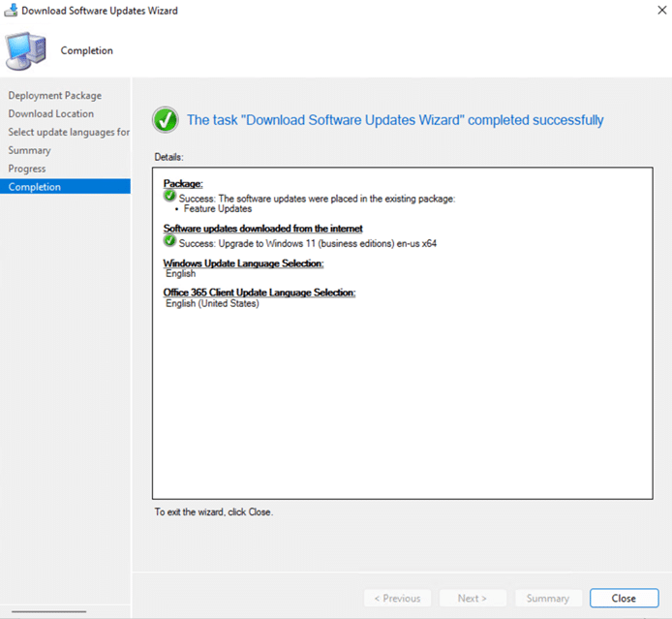Click the green check under the Package heading
The width and height of the screenshot is (672, 619).
[x=170, y=197]
